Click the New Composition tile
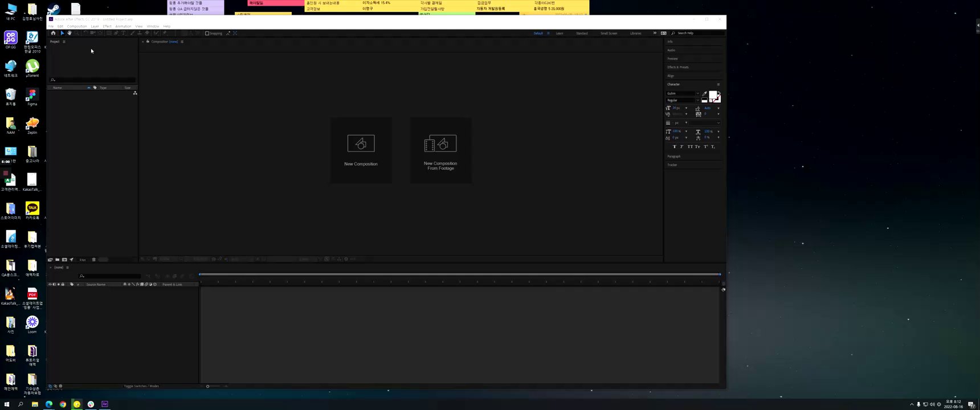Image resolution: width=980 pixels, height=410 pixels. 361,150
